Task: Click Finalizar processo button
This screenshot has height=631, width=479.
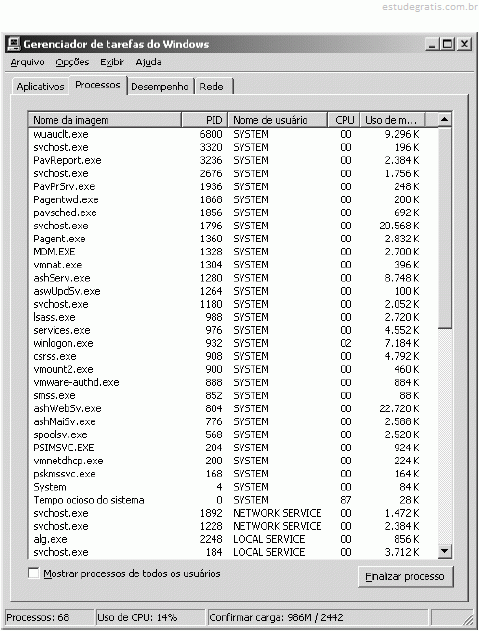Action: click(x=405, y=577)
